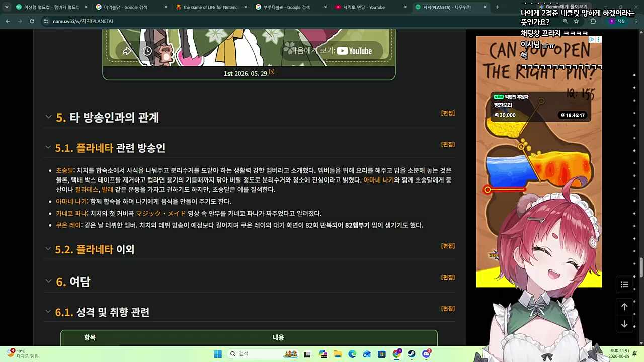Screen dimensions: 644x362
Task: Open Steam from the taskbar
Action: coord(412,354)
